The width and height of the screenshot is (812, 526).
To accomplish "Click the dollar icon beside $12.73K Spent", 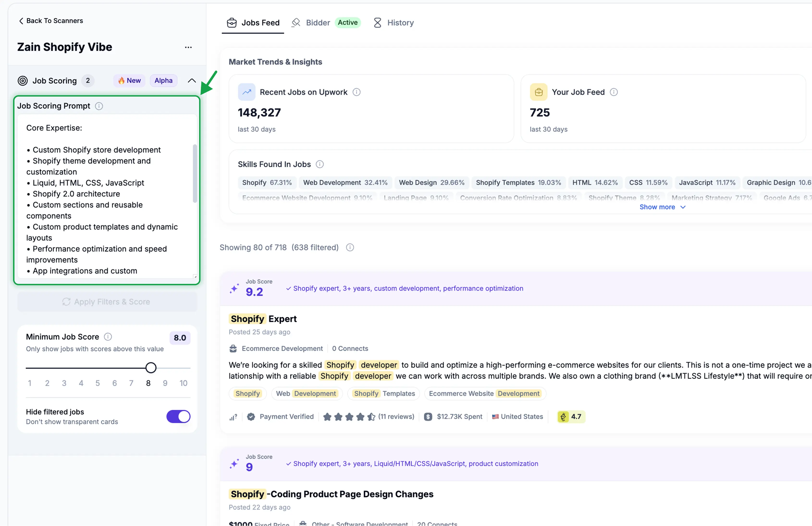I will tap(428, 417).
